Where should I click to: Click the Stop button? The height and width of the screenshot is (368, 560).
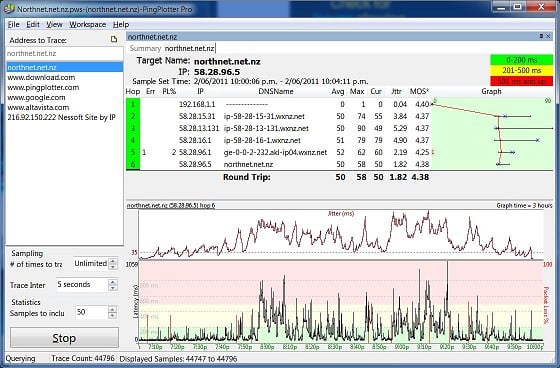coord(64,338)
